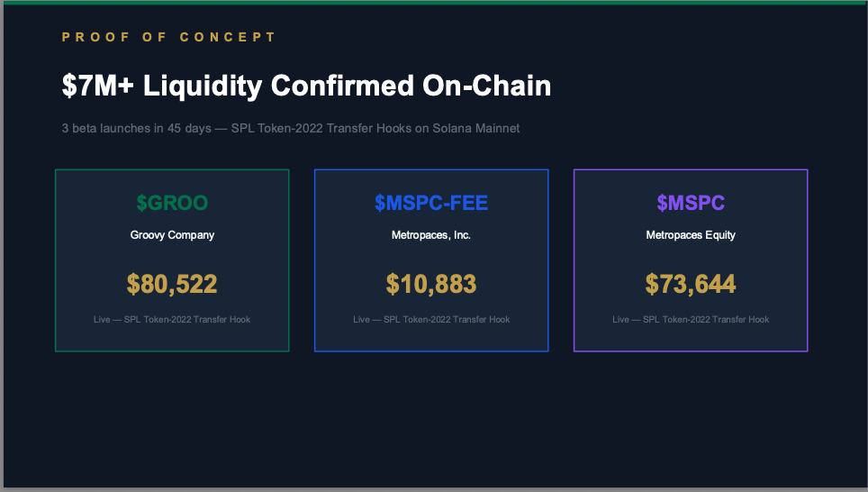
Task: Click the purple $MSPC ticker heading
Action: (x=691, y=204)
